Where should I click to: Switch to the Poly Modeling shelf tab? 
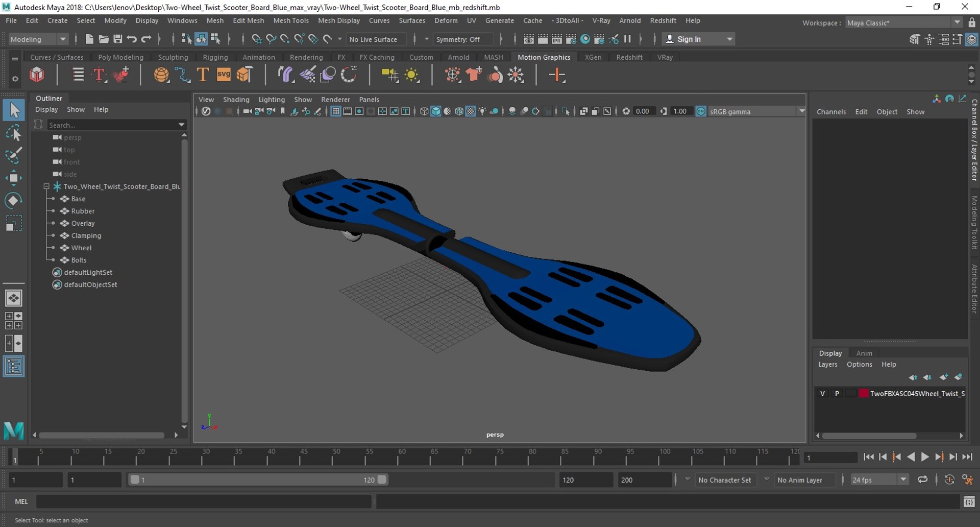click(x=120, y=57)
